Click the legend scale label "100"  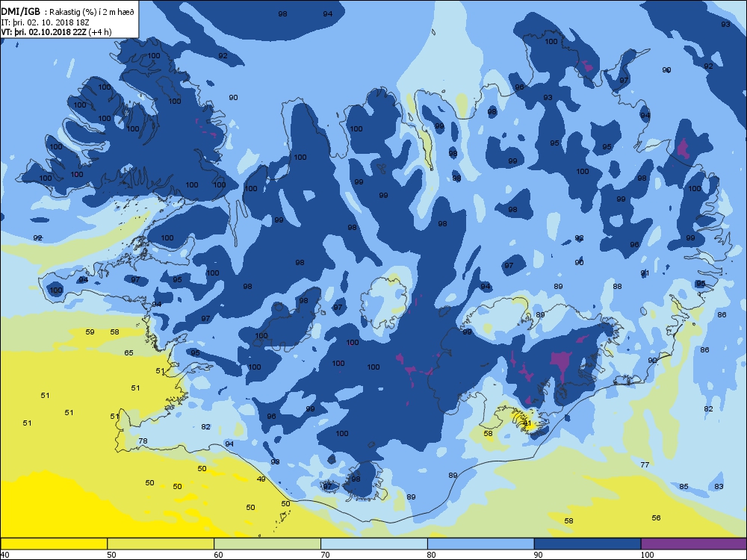647,555
